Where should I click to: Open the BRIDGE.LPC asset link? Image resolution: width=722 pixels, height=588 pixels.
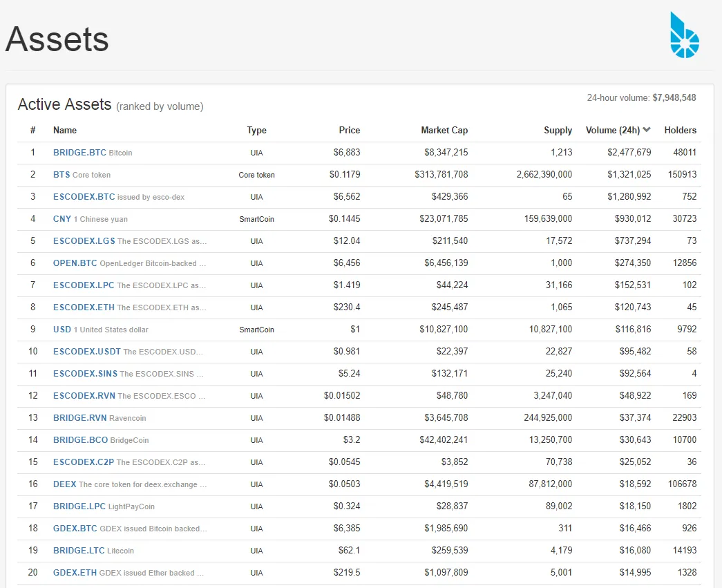click(x=79, y=506)
